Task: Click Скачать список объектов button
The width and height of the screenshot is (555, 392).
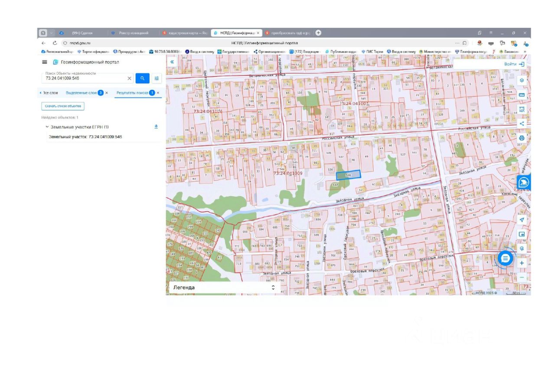Action: pos(63,106)
